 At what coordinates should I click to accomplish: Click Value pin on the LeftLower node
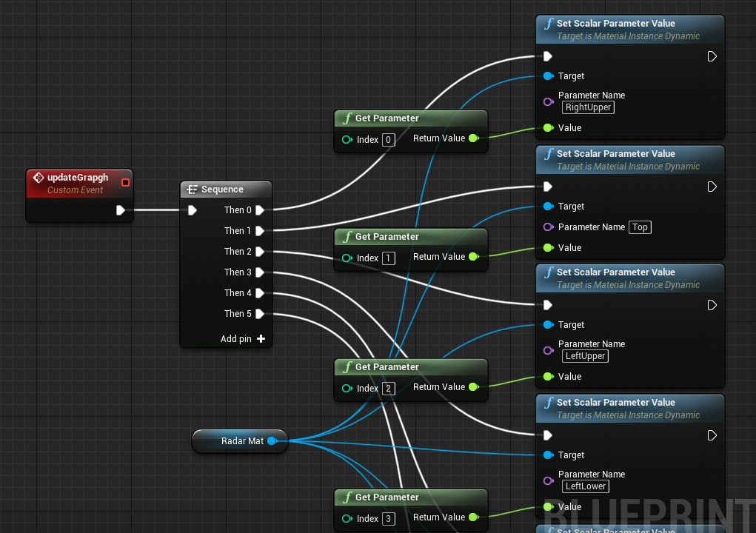(548, 506)
